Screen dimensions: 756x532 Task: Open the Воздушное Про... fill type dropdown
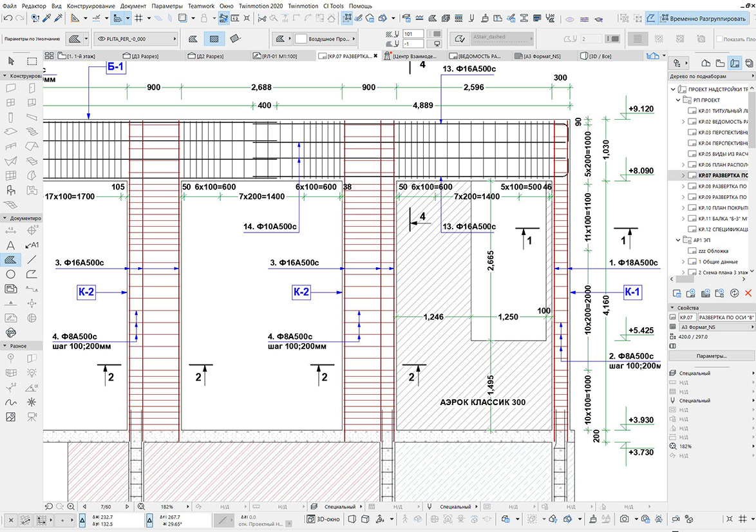[325, 39]
